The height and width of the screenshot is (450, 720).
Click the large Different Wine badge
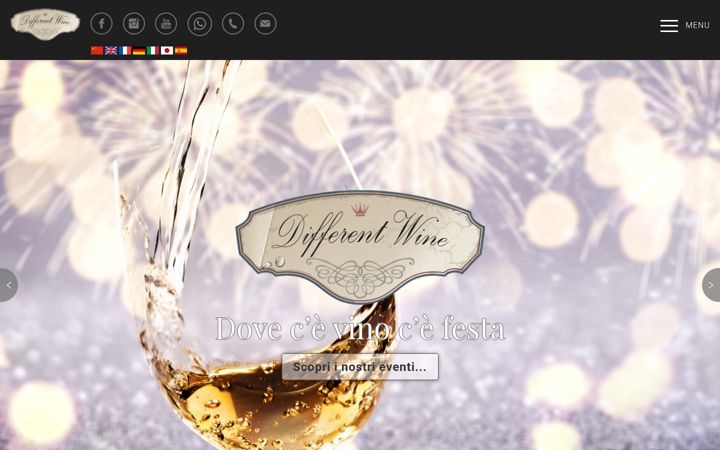[360, 247]
